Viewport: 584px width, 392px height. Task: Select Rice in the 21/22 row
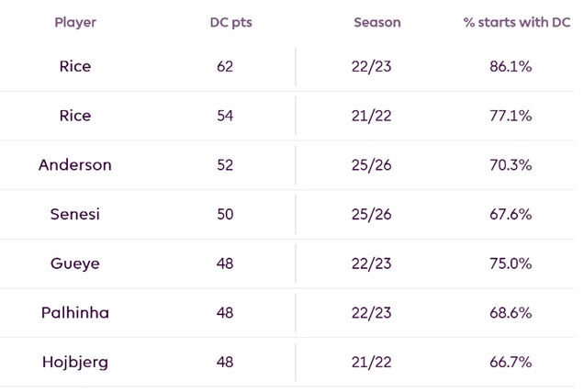(x=75, y=116)
